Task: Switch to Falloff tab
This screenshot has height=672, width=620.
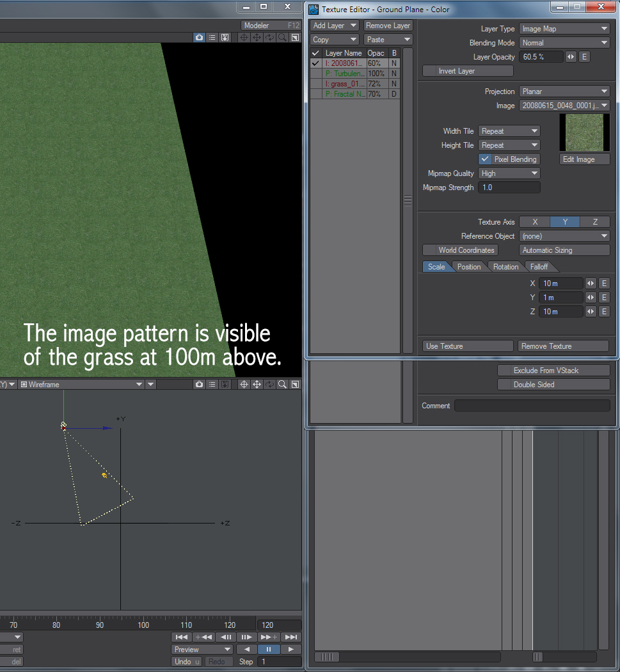Action: coord(539,267)
